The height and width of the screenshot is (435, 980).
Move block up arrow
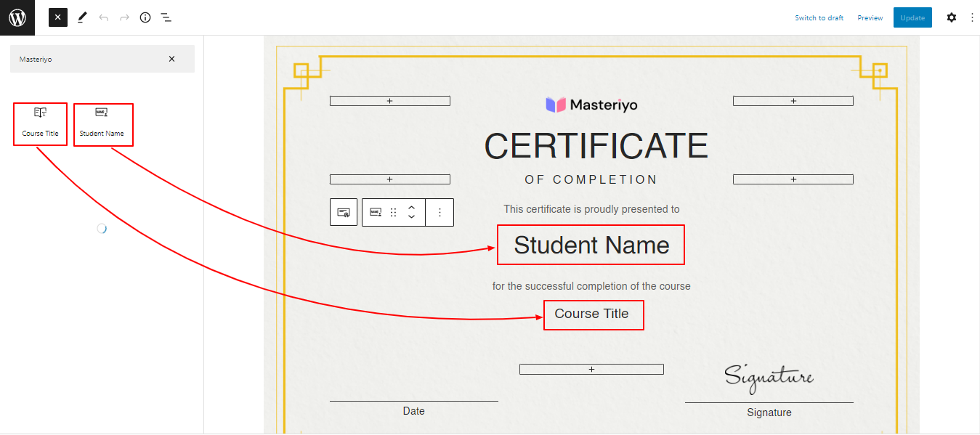tap(411, 207)
